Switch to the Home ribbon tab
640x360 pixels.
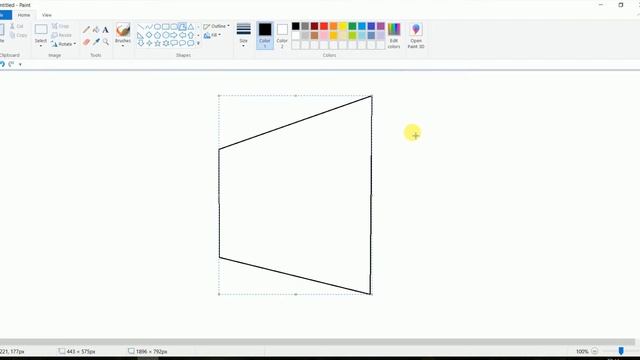[x=24, y=15]
